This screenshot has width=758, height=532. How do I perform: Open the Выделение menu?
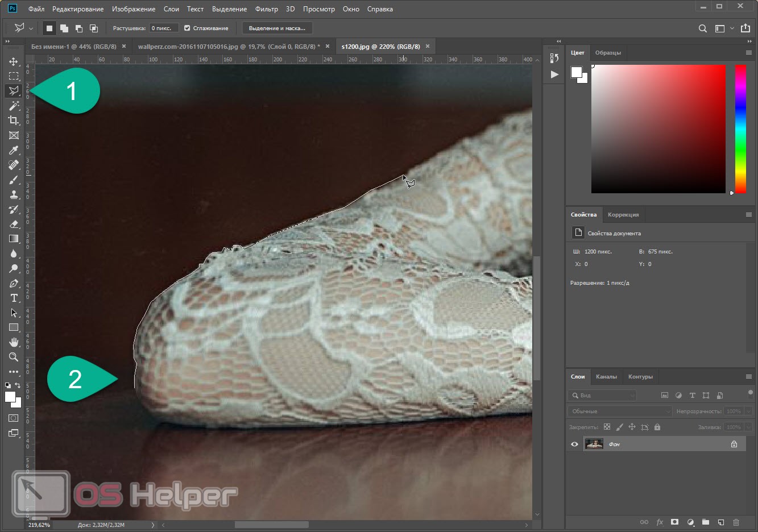(229, 9)
